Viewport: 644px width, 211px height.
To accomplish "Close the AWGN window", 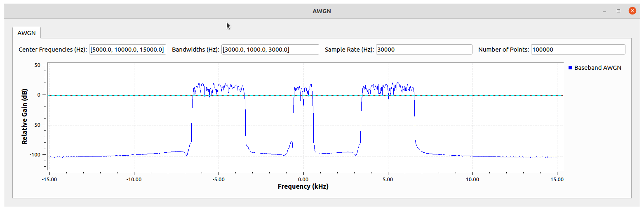I will coord(632,11).
